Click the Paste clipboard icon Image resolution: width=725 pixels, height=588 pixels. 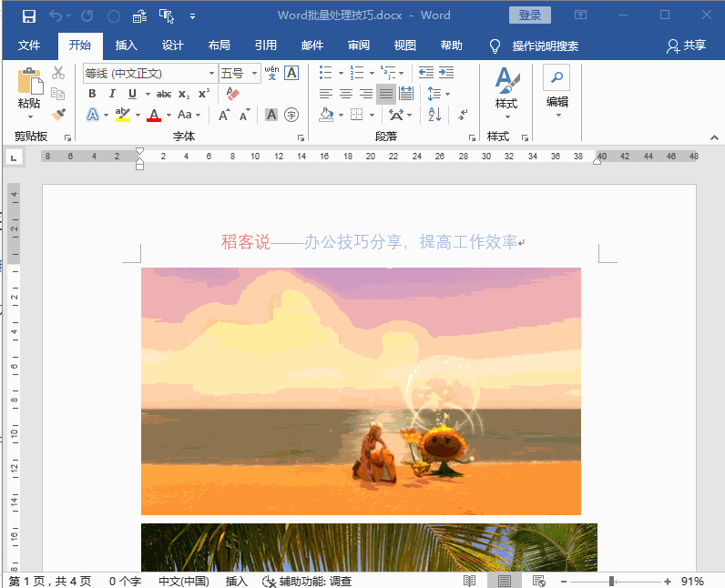tap(30, 81)
